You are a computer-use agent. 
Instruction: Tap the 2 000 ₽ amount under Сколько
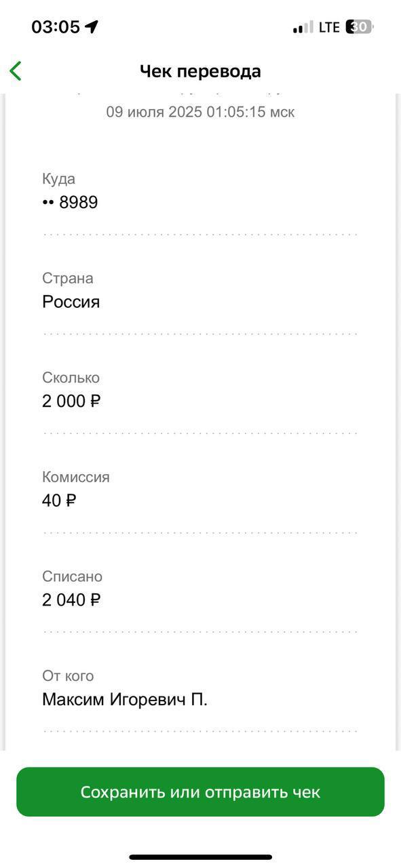point(71,401)
